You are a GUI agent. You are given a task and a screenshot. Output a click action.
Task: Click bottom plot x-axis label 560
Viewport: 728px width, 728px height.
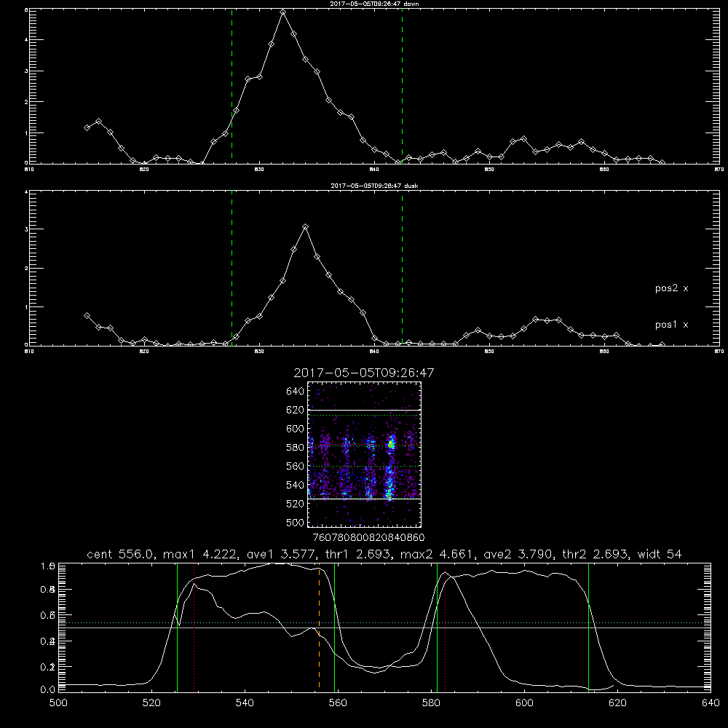tap(338, 703)
